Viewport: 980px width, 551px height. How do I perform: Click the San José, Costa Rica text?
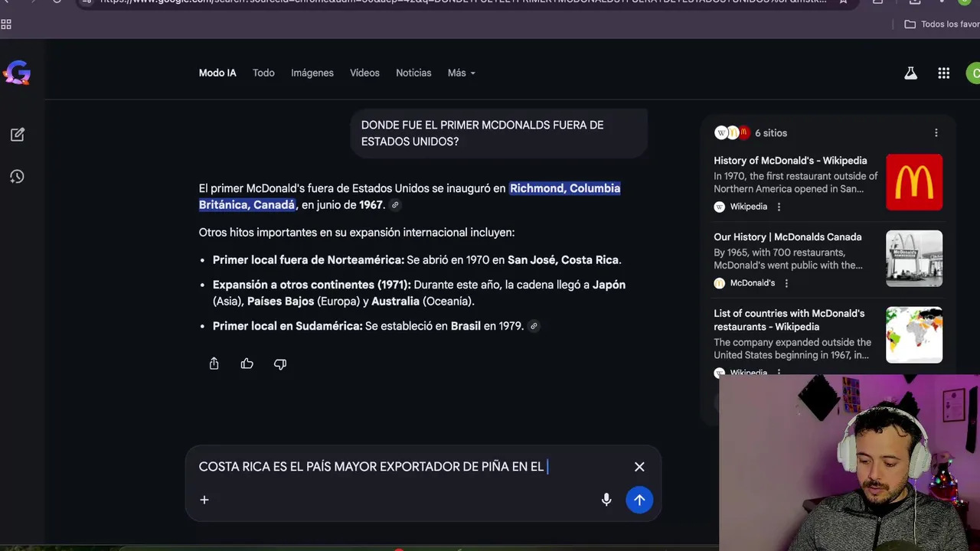pyautogui.click(x=563, y=260)
